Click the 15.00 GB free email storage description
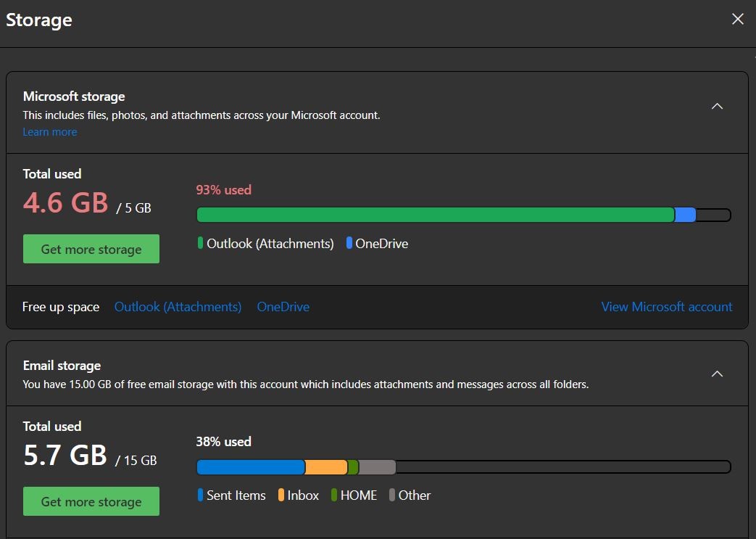The height and width of the screenshot is (539, 756). pos(306,384)
